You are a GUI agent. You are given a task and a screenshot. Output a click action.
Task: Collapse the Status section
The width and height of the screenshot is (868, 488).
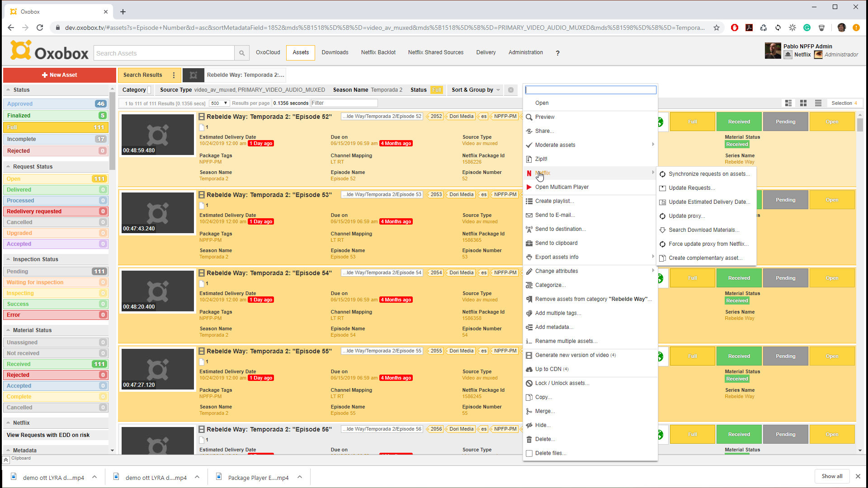8,90
